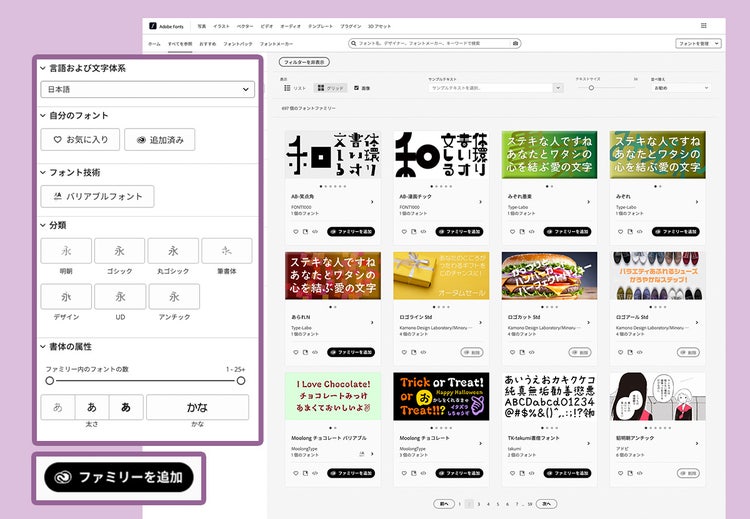Collapse the 自分のフォント section
Image resolution: width=750 pixels, height=519 pixels.
[43, 115]
